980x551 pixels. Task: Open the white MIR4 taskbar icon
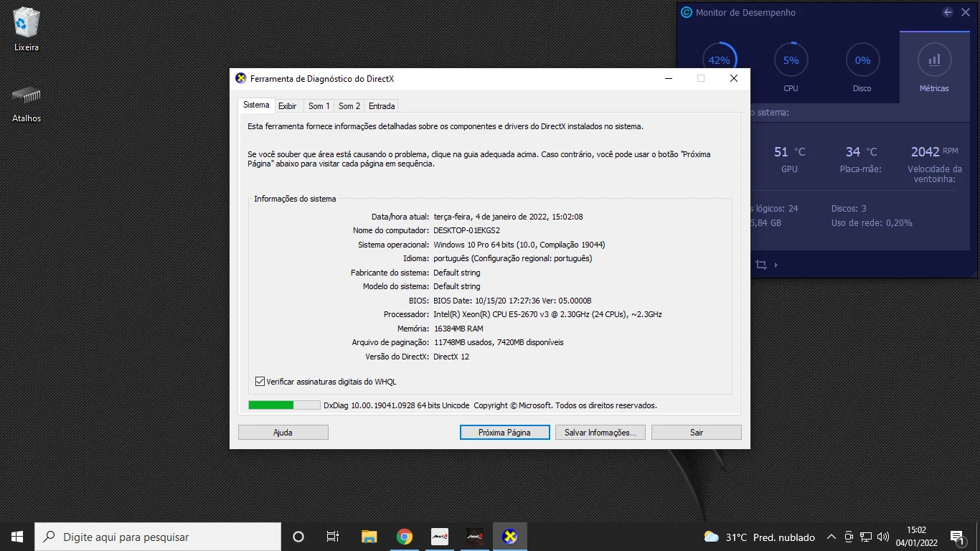440,537
